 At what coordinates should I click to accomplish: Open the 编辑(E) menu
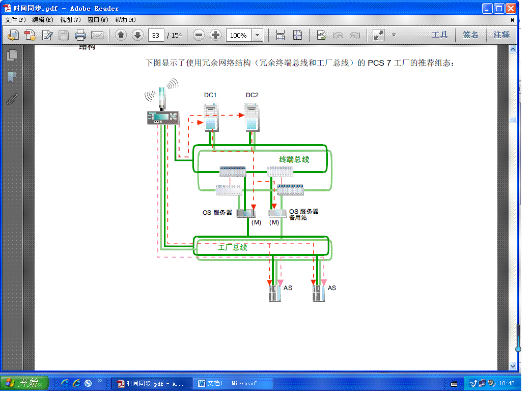[x=43, y=20]
